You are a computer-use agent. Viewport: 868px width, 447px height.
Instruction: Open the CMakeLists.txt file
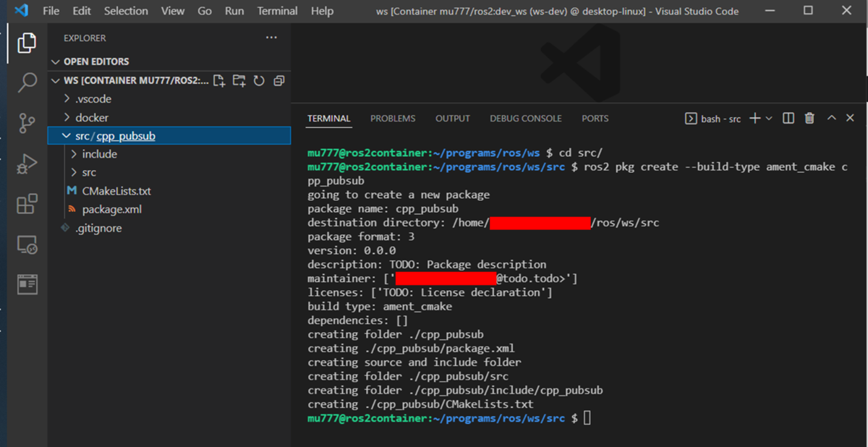[116, 191]
